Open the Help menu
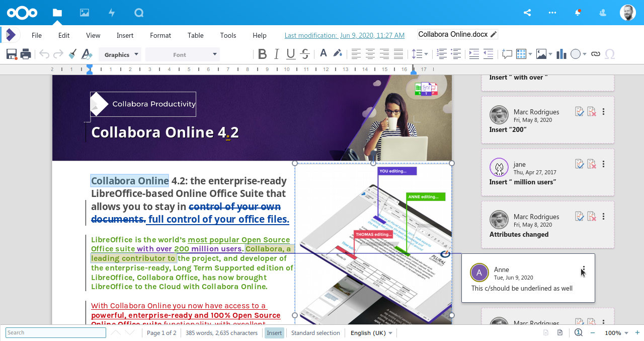Image resolution: width=644 pixels, height=341 pixels. pyautogui.click(x=260, y=35)
